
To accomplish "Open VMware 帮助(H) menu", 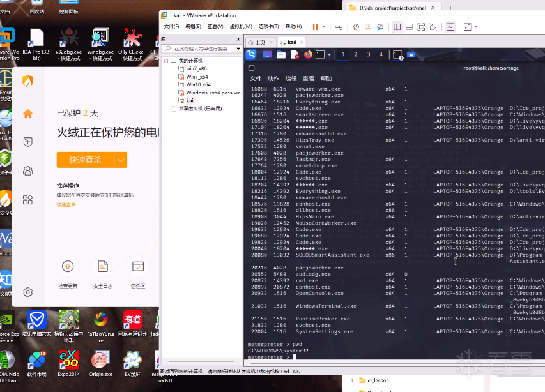I will click(x=293, y=27).
